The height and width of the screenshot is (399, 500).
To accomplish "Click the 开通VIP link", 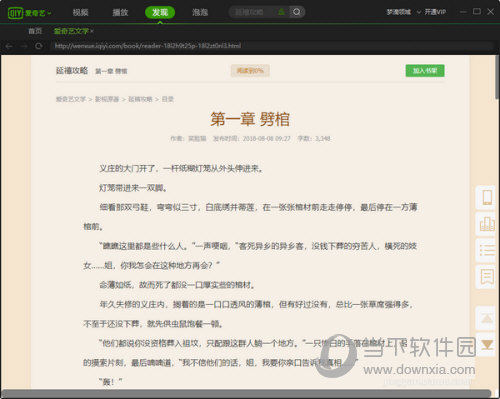I will click(435, 12).
